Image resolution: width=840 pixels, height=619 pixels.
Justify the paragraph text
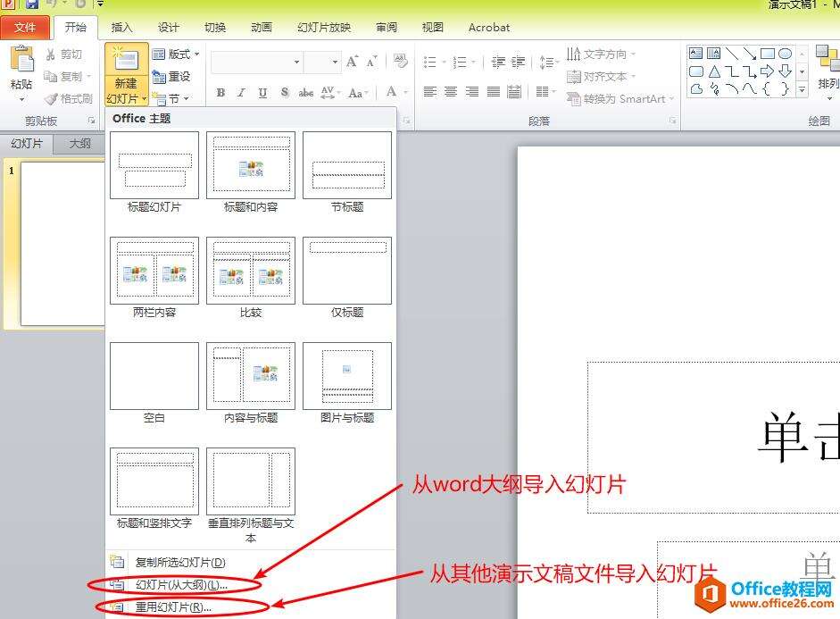click(x=493, y=92)
